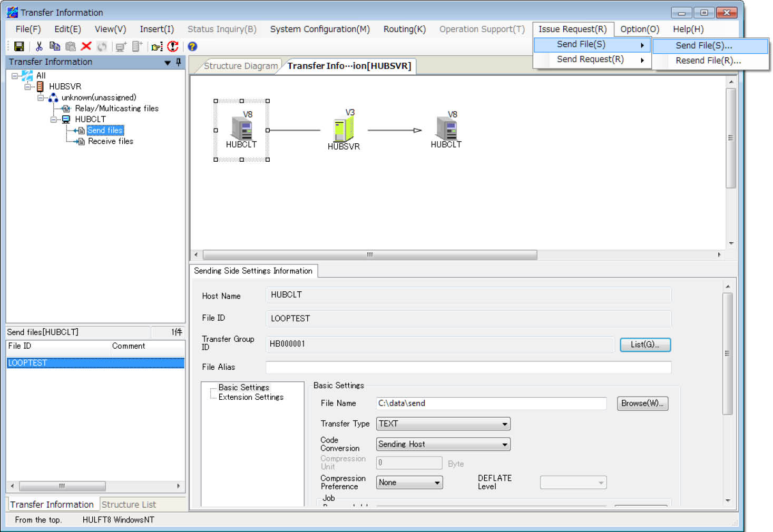Open the Transfer Type dropdown
Image resolution: width=773 pixels, height=532 pixels.
click(x=443, y=424)
